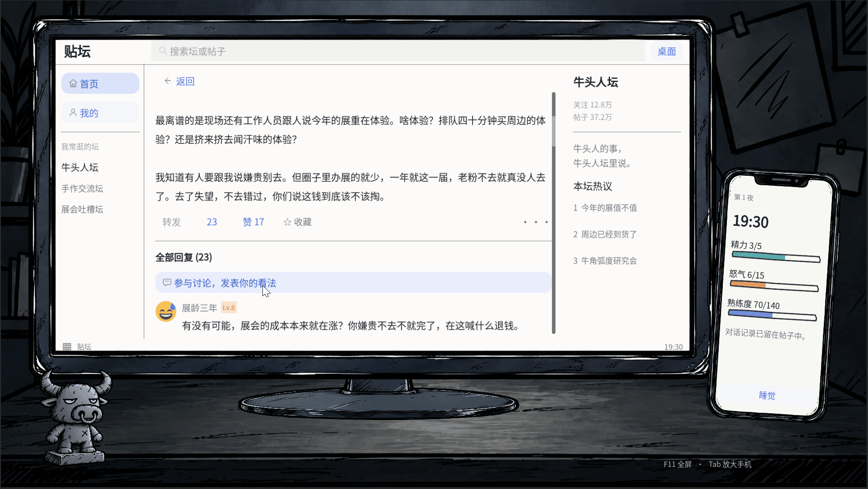Click the 帖子 37.2万 post count
Screen dimensions: 868x489
pyautogui.click(x=592, y=117)
